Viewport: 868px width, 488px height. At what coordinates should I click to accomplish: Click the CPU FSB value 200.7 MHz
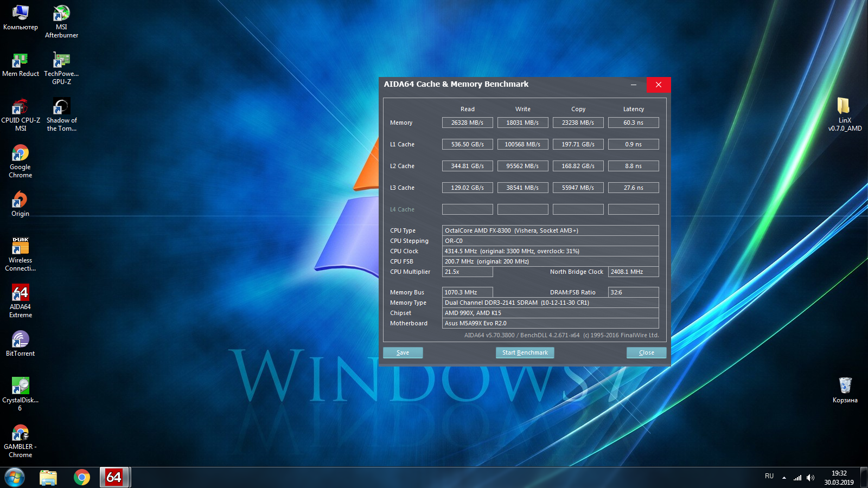(551, 261)
